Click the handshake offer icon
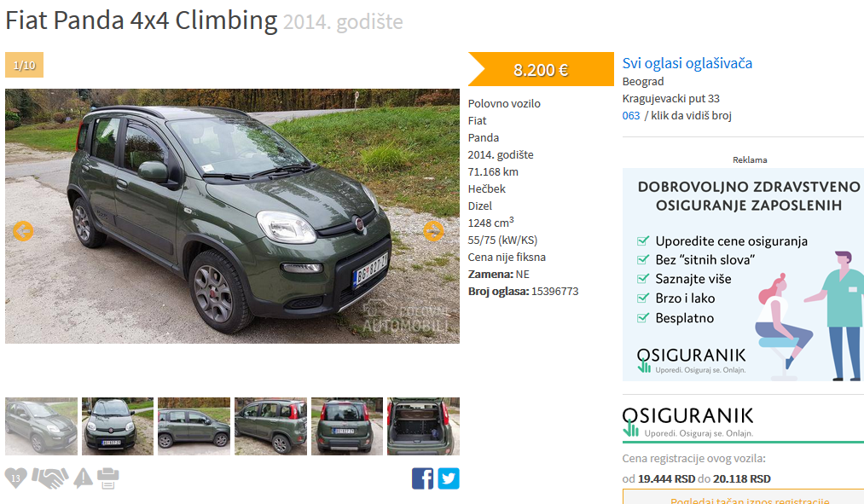This screenshot has height=504, width=864. [50, 478]
